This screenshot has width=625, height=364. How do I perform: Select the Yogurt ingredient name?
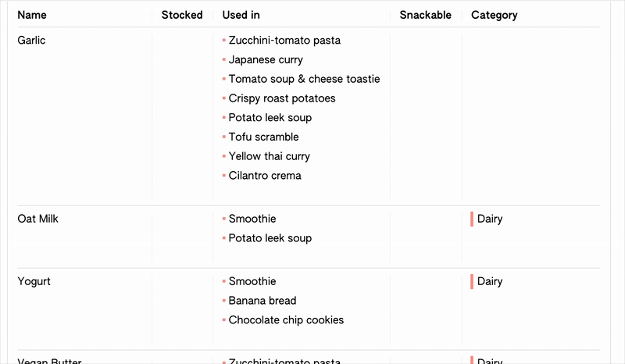pyautogui.click(x=34, y=281)
